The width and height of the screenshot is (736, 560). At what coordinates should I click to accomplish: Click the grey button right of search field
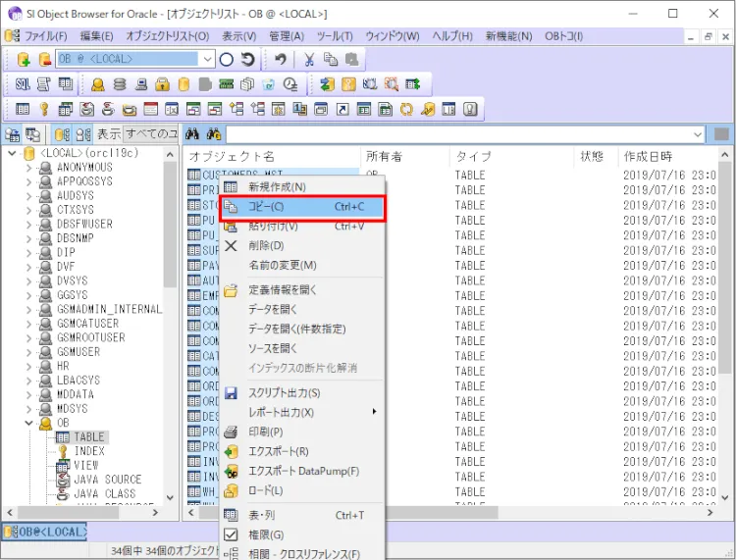[721, 134]
